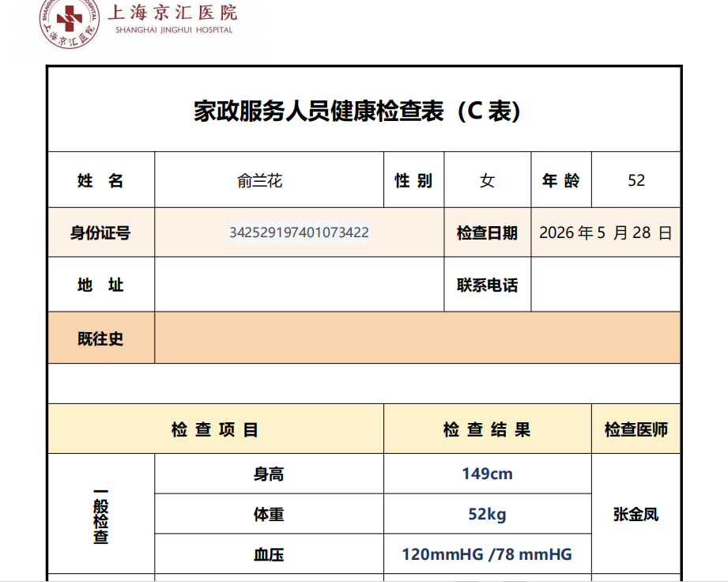Click the exam date 2026年5月28日
The height and width of the screenshot is (582, 728).
(x=605, y=232)
